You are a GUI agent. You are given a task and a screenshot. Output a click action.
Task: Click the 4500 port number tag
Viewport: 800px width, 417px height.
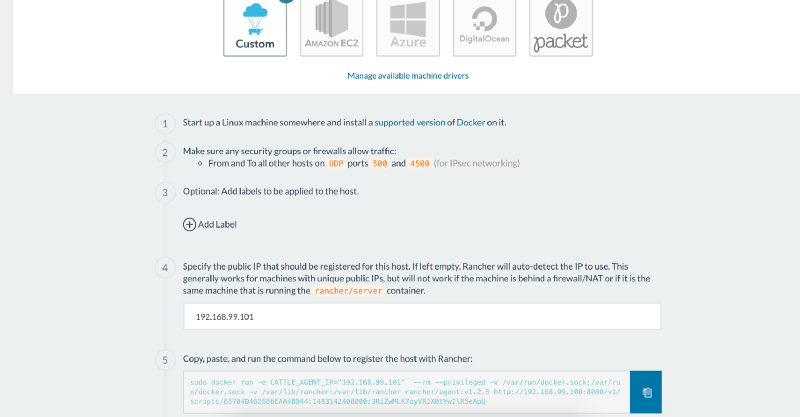click(419, 163)
